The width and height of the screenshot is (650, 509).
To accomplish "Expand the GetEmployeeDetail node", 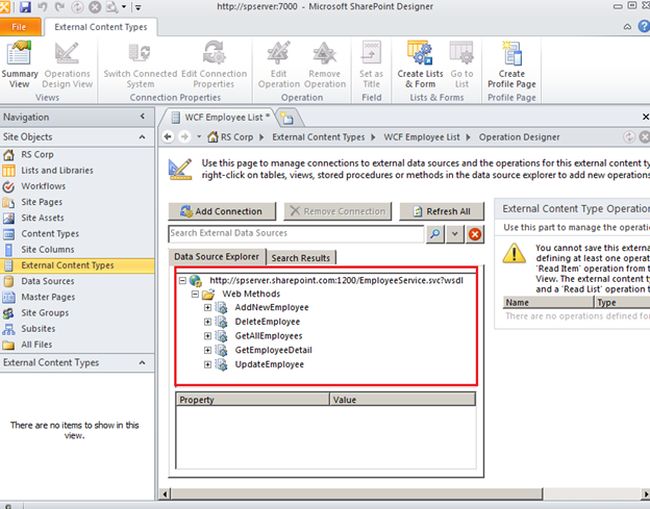I will pos(208,350).
